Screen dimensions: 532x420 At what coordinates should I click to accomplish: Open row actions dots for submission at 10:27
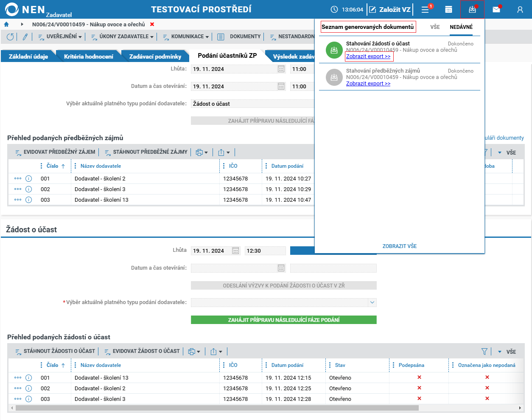18,179
